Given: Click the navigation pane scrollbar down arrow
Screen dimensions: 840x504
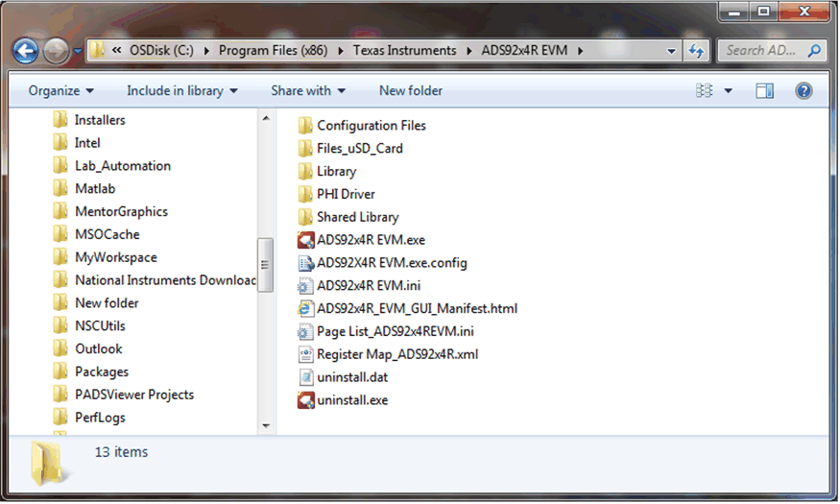Looking at the screenshot, I should [266, 424].
